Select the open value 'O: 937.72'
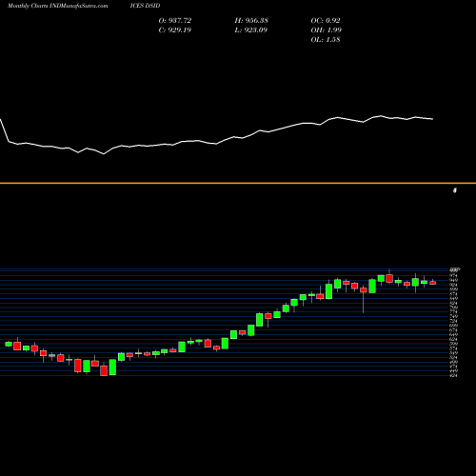The width and height of the screenshot is (476, 476). (175, 20)
